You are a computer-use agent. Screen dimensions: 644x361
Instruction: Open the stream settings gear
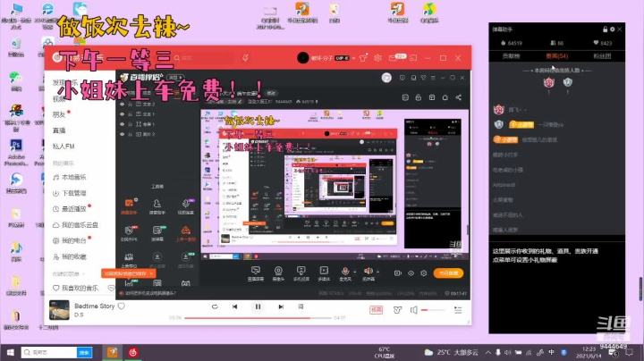pos(423,273)
